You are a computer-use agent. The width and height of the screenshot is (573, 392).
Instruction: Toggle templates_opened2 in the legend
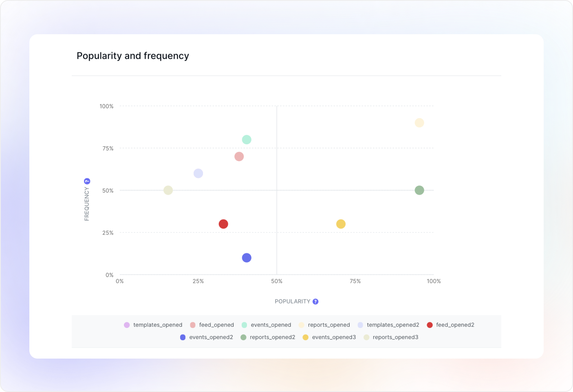(x=388, y=325)
